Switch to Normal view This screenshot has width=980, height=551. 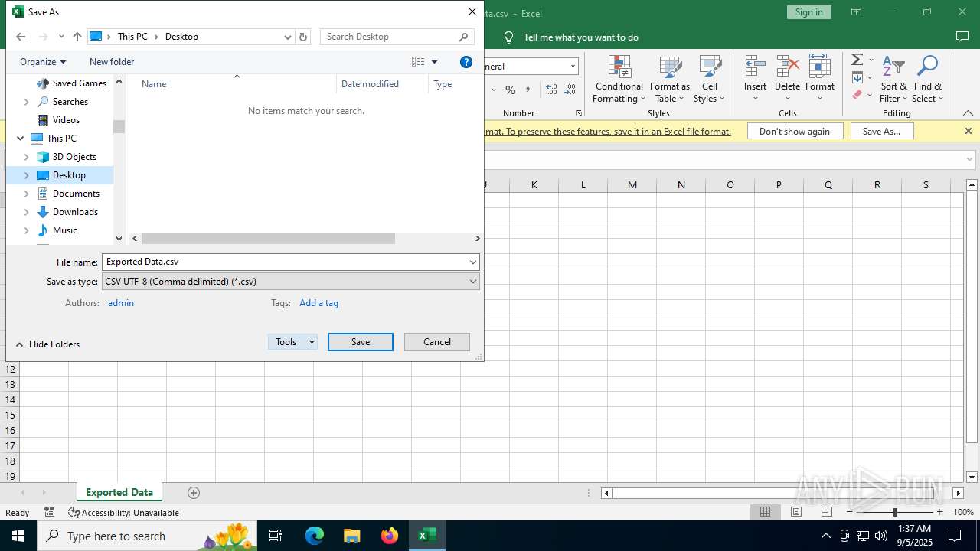(765, 512)
